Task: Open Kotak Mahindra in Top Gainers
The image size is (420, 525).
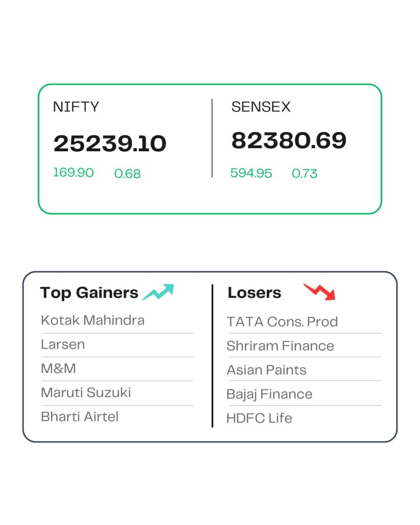Action: click(x=93, y=320)
